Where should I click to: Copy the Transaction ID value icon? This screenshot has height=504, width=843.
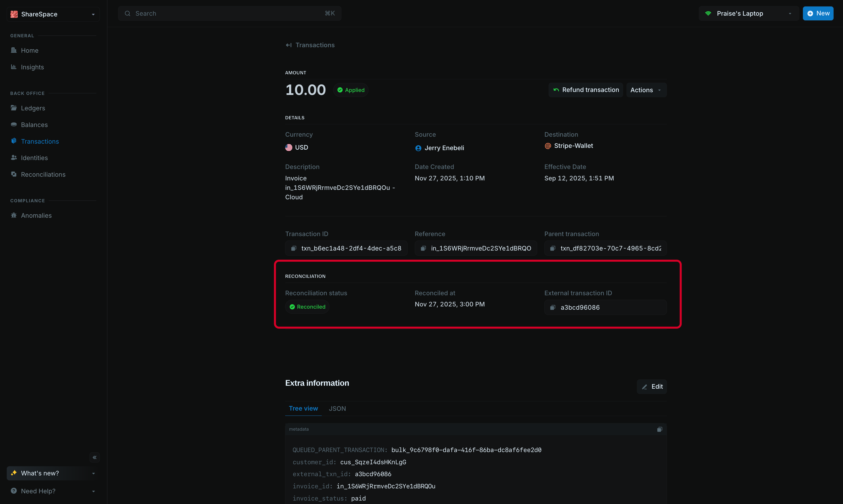coord(294,248)
